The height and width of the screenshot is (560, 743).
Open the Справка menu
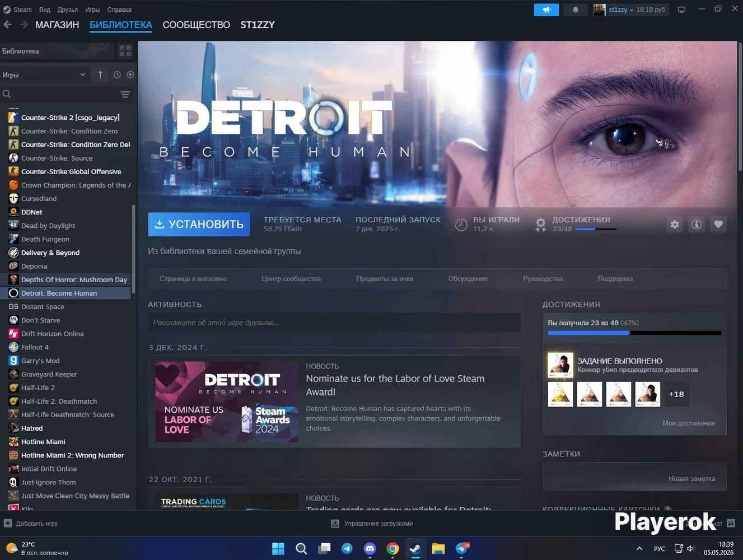(x=119, y=10)
